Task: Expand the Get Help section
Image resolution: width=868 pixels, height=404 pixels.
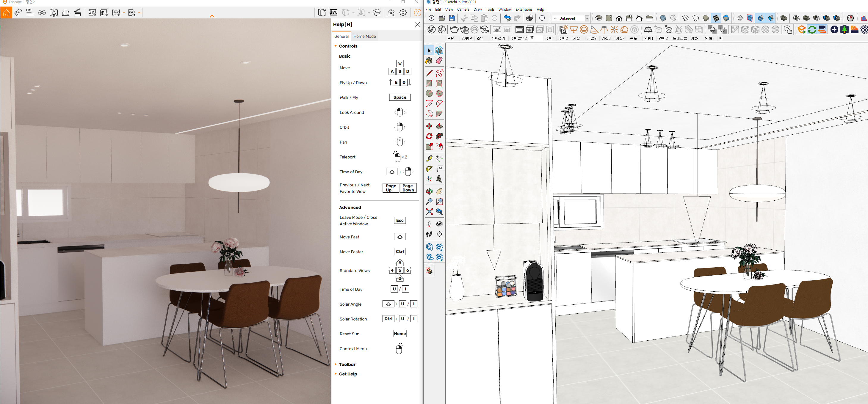Action: click(x=348, y=374)
